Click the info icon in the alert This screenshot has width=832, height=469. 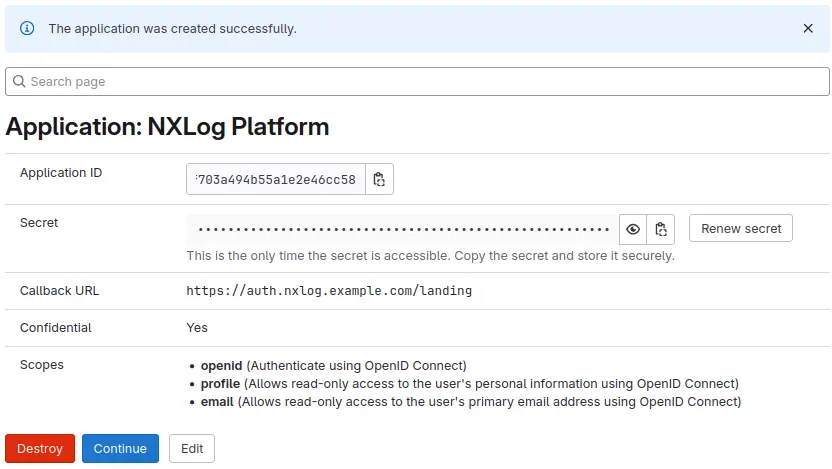28,29
